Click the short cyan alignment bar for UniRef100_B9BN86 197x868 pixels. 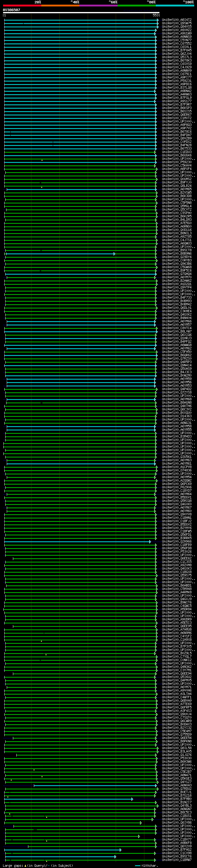click(x=61, y=254)
